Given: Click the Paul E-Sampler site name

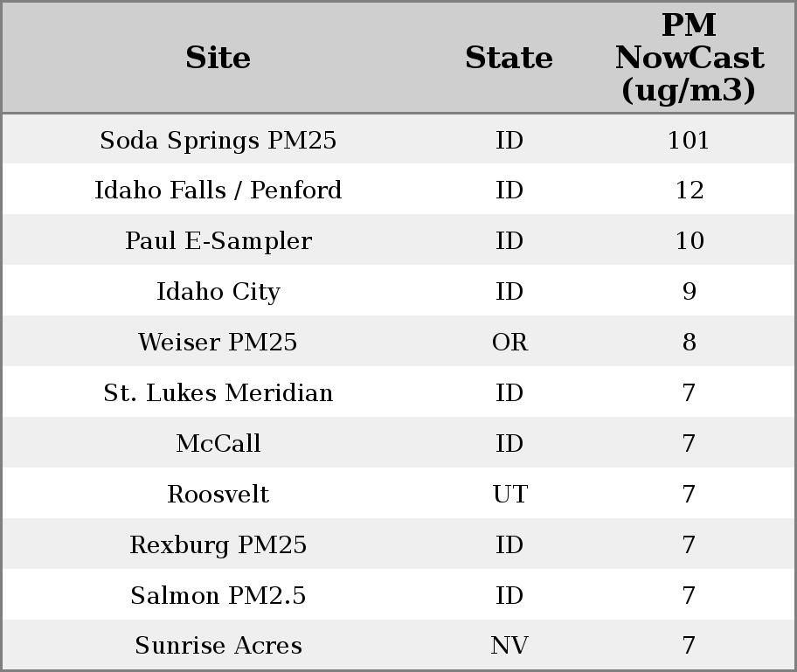Looking at the screenshot, I should pos(218,241).
